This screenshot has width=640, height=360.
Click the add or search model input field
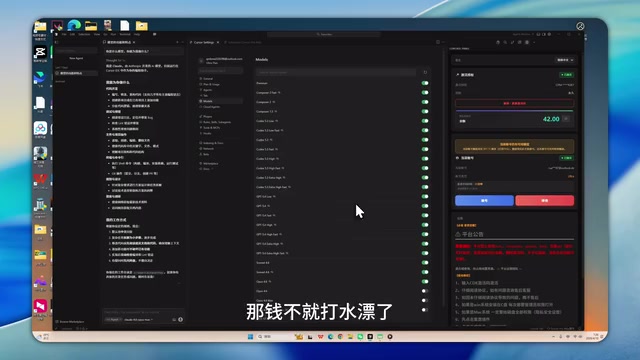(x=336, y=72)
